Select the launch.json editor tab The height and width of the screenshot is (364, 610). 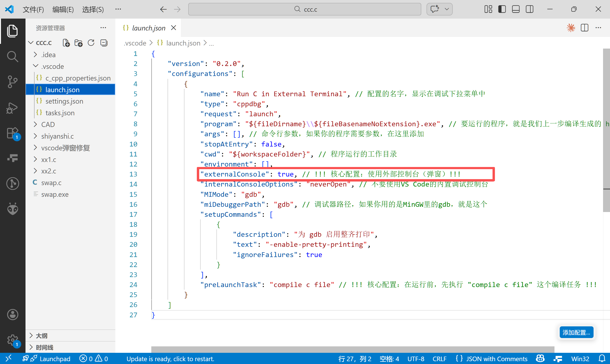[x=149, y=28]
